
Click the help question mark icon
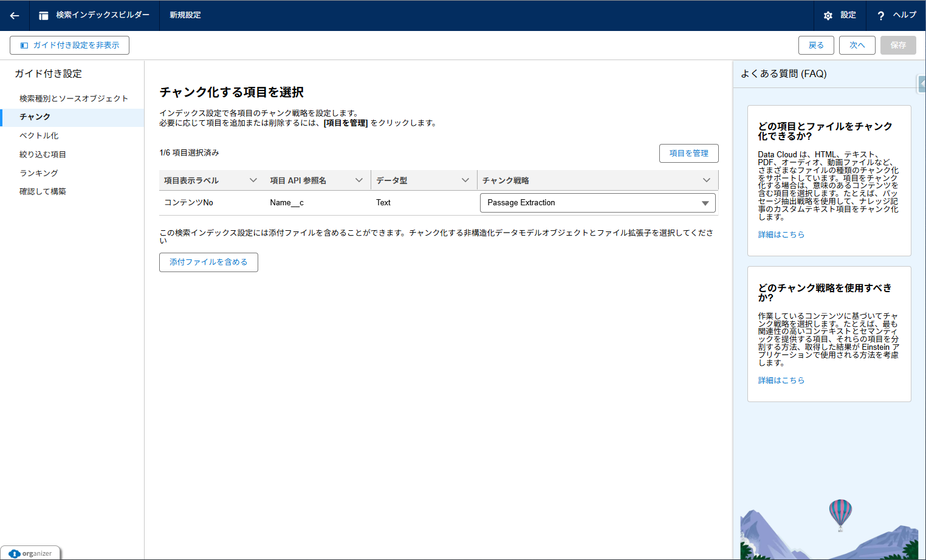pyautogui.click(x=880, y=16)
